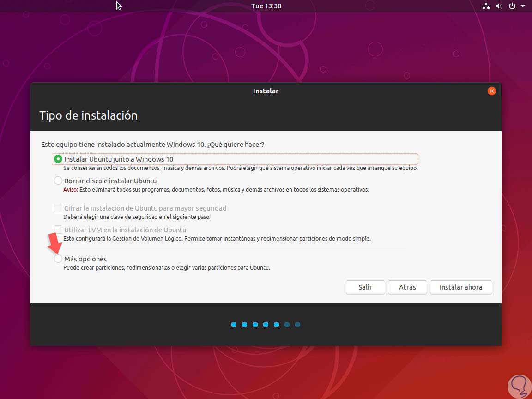The image size is (532, 399).
Task: Enable Utilizar LVM en la instalación checkbox
Action: (58, 230)
